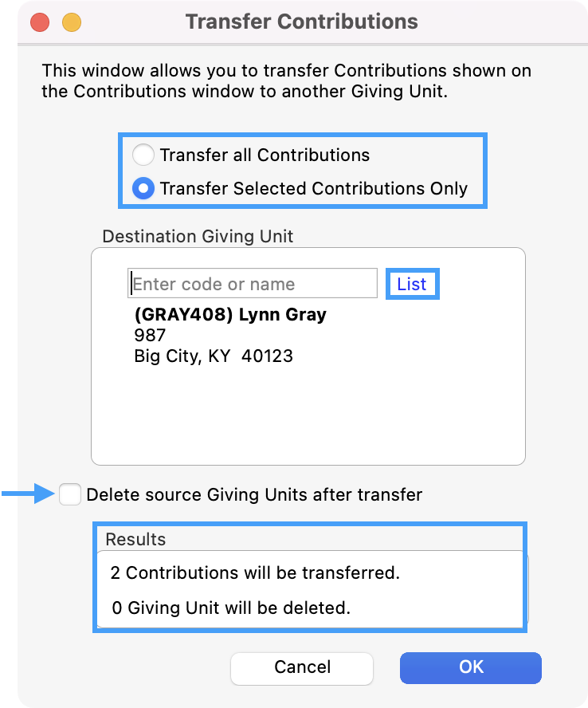This screenshot has width=588, height=708.
Task: Click the 2 Contributions will be transferred message
Action: click(255, 572)
